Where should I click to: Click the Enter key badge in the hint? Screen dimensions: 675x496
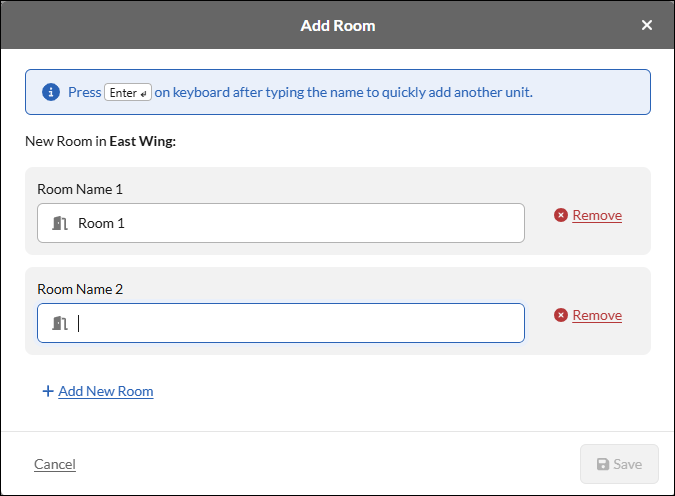(x=128, y=92)
